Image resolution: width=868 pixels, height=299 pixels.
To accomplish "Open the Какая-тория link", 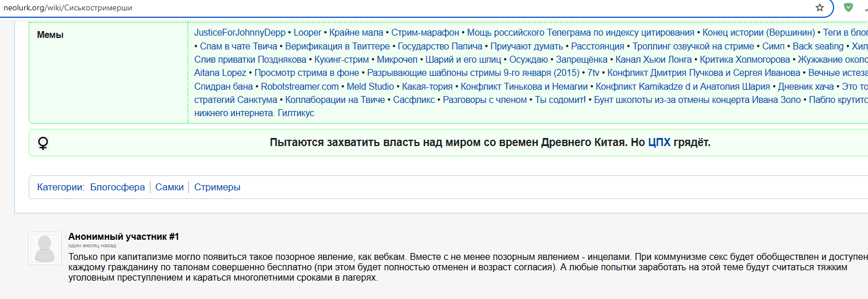I will pyautogui.click(x=427, y=87).
